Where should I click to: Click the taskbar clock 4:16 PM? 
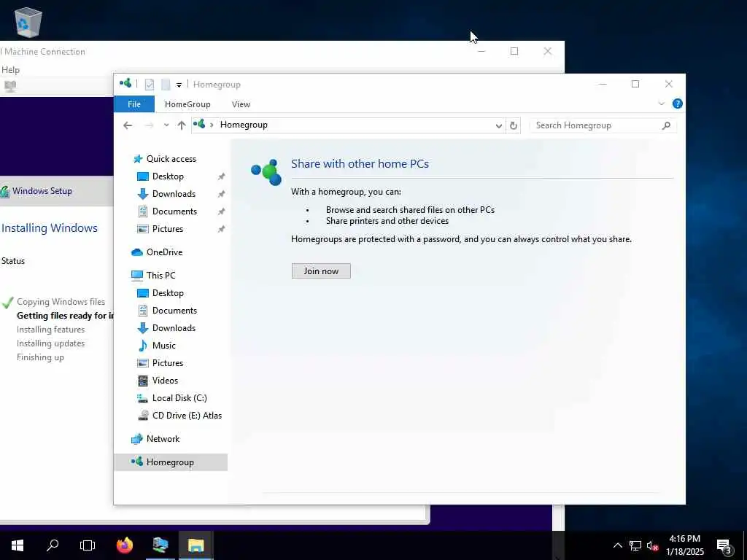684,539
